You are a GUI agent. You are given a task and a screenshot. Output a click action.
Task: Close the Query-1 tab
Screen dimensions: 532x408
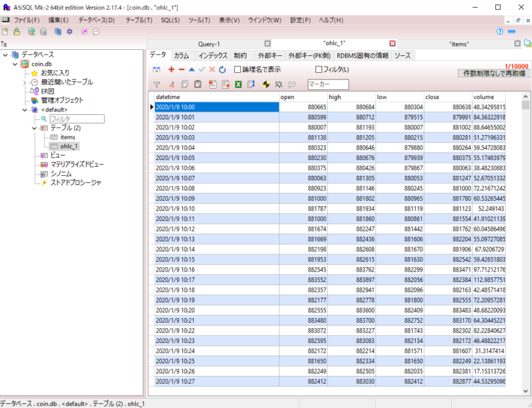click(x=267, y=44)
